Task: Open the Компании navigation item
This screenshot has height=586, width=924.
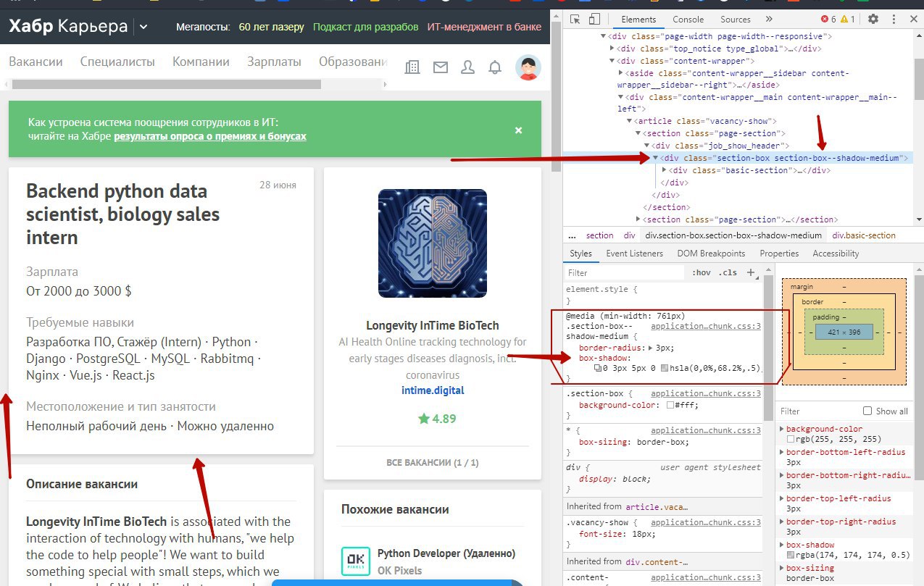Action: click(201, 62)
